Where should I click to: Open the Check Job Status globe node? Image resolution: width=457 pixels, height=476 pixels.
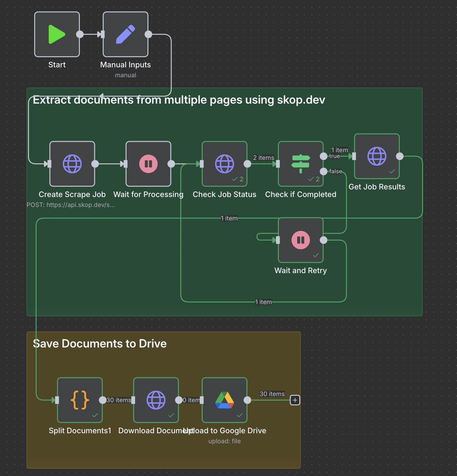click(x=224, y=164)
